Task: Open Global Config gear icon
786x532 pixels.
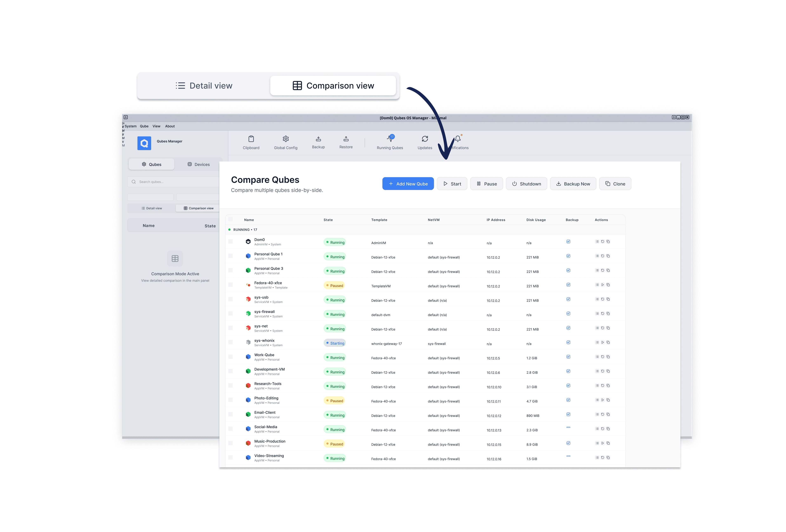Action: [x=285, y=139]
